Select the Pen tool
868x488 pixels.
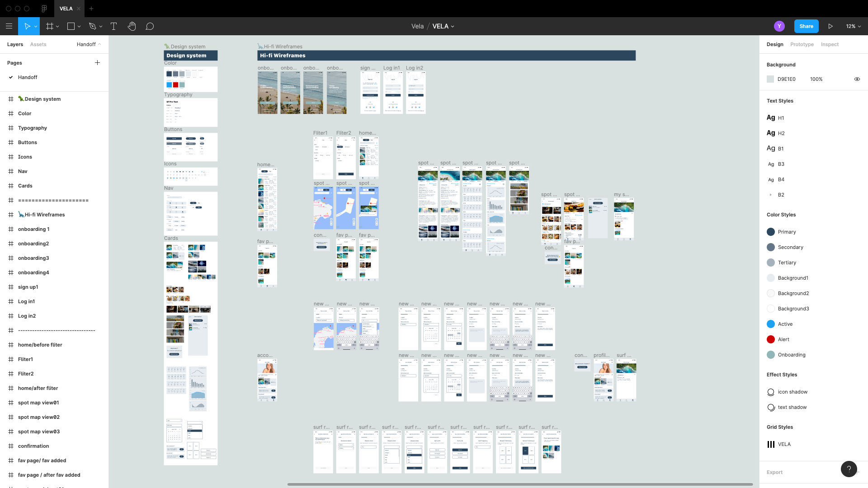click(x=93, y=26)
